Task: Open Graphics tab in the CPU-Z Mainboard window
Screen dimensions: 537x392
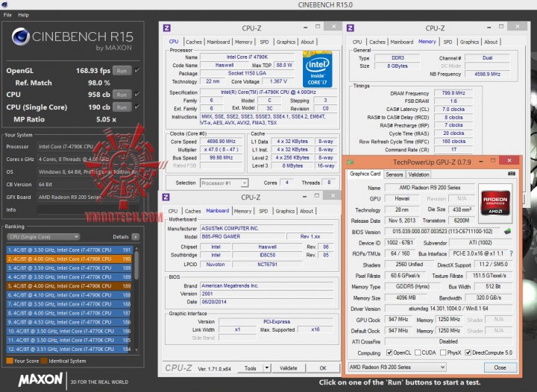Action: (x=285, y=211)
